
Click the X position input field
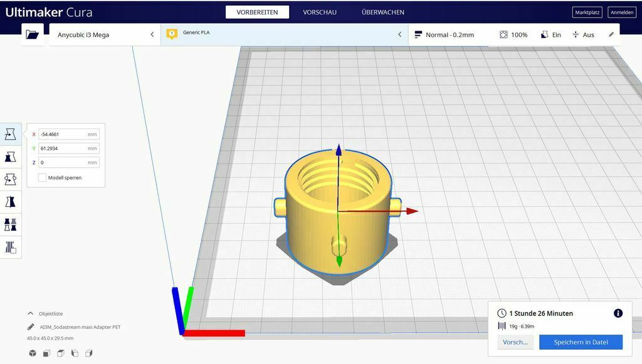click(69, 134)
